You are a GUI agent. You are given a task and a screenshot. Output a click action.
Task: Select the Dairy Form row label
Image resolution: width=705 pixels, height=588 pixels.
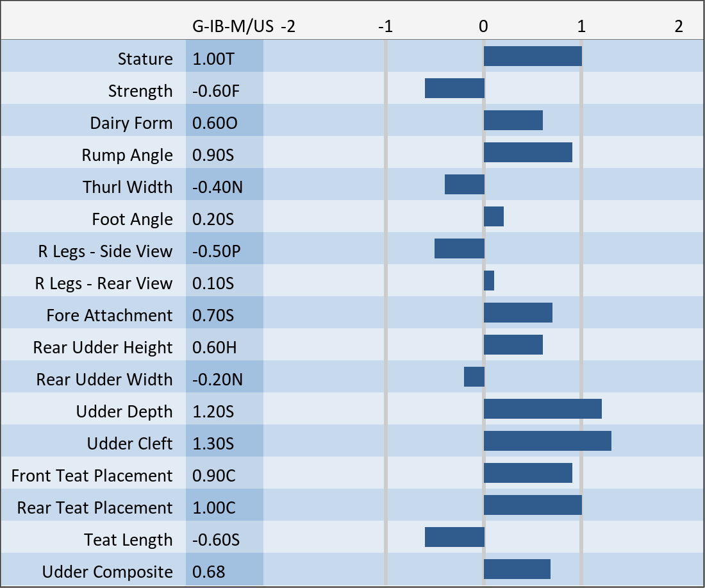(131, 123)
